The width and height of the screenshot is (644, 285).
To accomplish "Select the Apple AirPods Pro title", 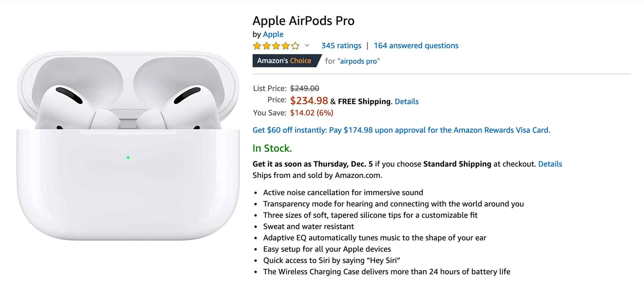I will pos(303,21).
